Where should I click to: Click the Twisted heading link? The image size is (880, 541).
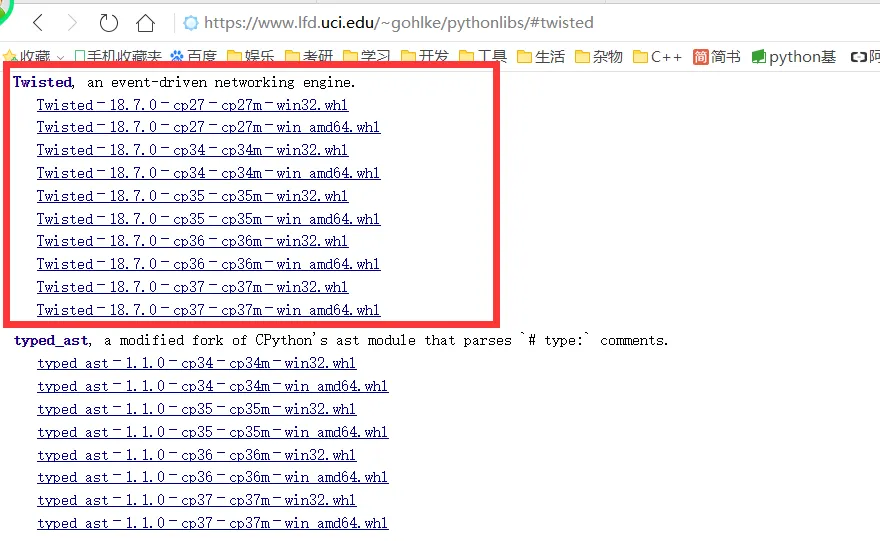click(43, 82)
